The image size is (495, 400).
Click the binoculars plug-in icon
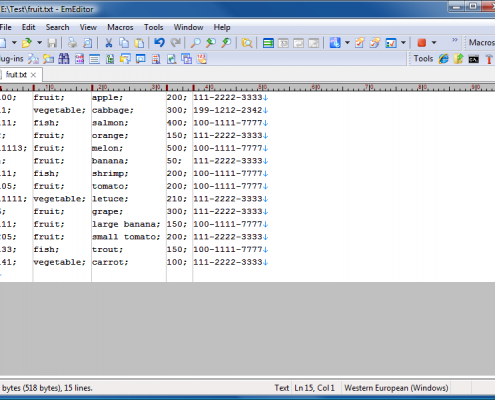(x=64, y=59)
